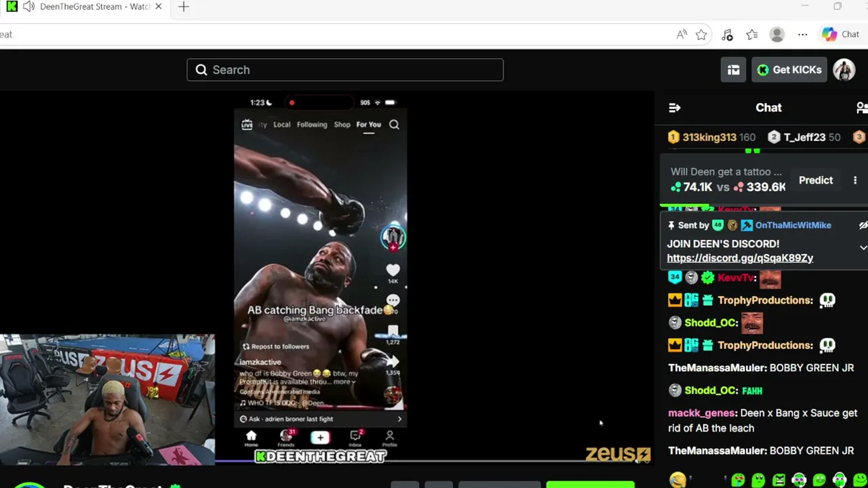The image size is (868, 488).
Task: Open the browser media control icon
Action: 727,35
